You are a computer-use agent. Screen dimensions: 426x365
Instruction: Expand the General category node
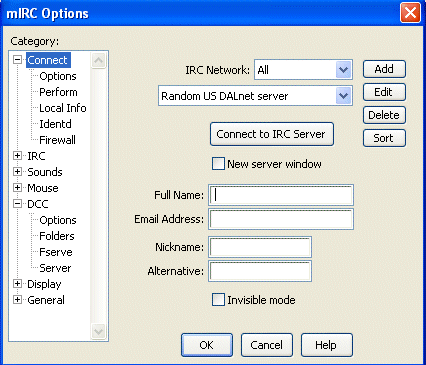point(17,300)
